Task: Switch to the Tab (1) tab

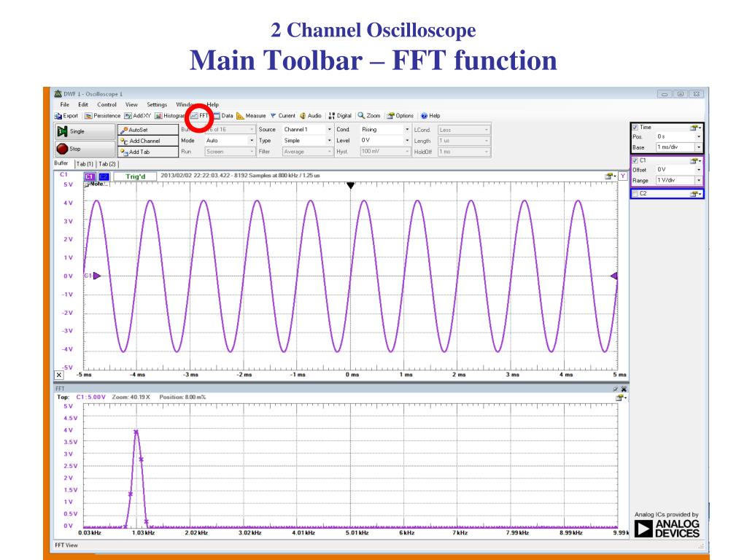Action: coord(85,164)
